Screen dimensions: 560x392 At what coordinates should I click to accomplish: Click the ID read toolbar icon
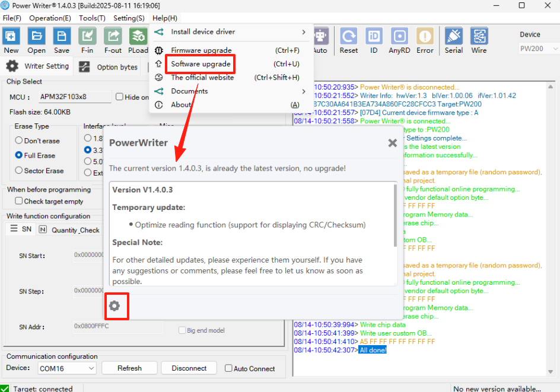pos(374,36)
